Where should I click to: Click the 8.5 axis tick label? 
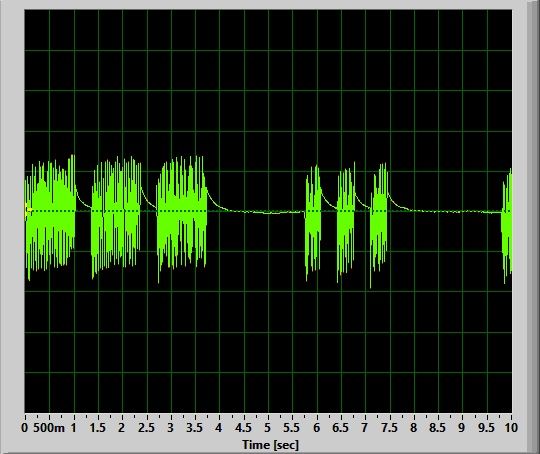click(437, 428)
